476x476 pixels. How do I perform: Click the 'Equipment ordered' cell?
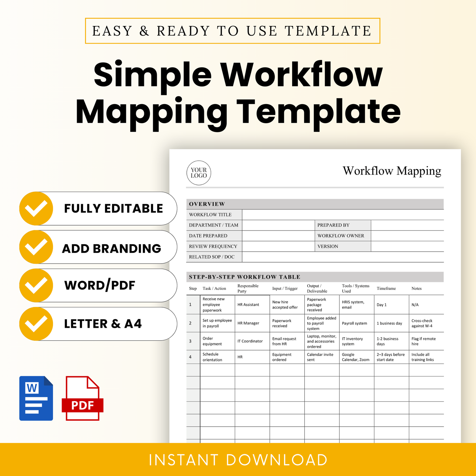tap(287, 357)
